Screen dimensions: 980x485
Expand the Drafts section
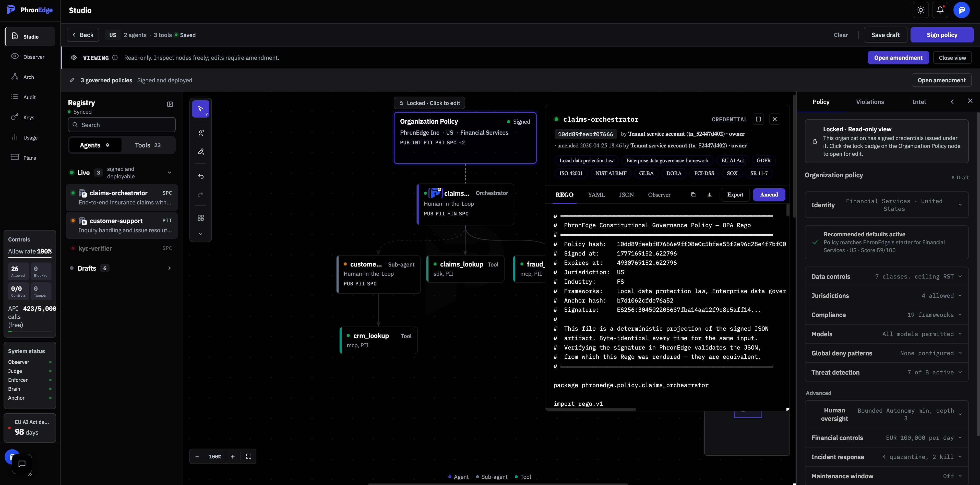(169, 268)
